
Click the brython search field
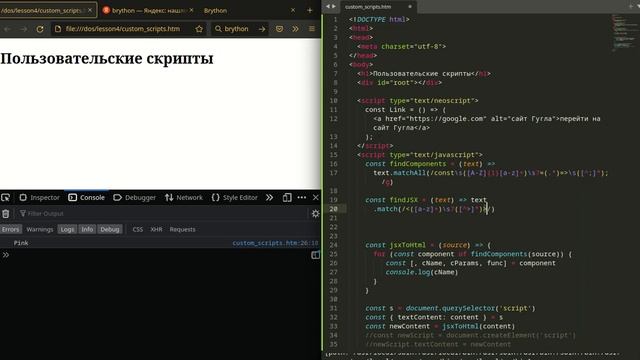(236, 29)
